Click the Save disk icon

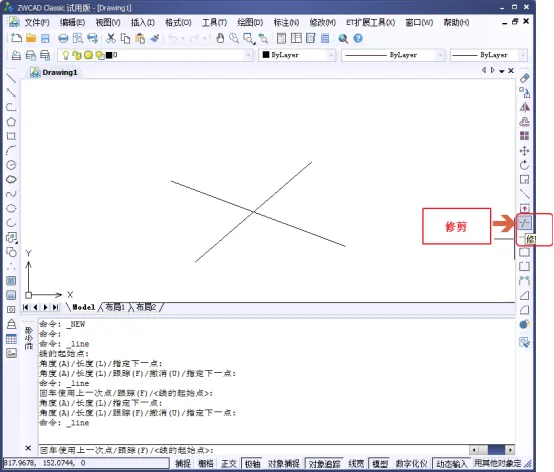(x=45, y=38)
